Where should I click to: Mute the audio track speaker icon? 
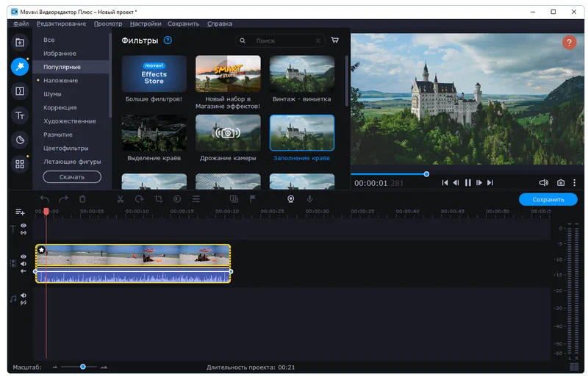tap(24, 295)
